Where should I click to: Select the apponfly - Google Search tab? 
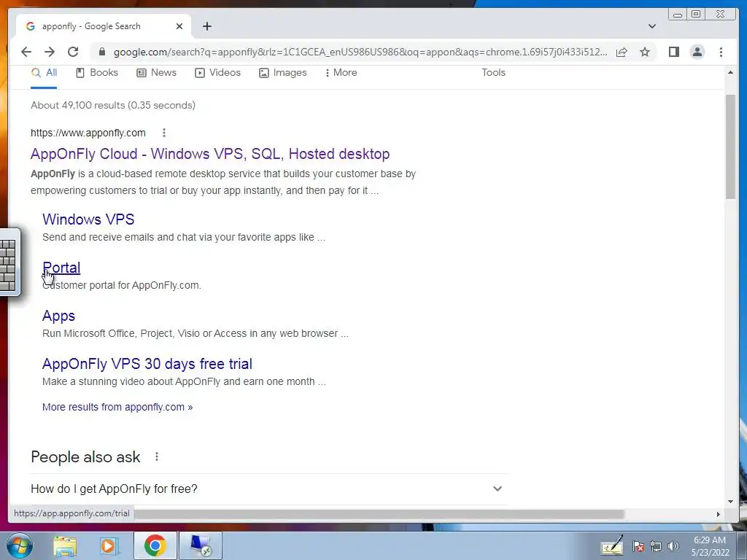(104, 26)
